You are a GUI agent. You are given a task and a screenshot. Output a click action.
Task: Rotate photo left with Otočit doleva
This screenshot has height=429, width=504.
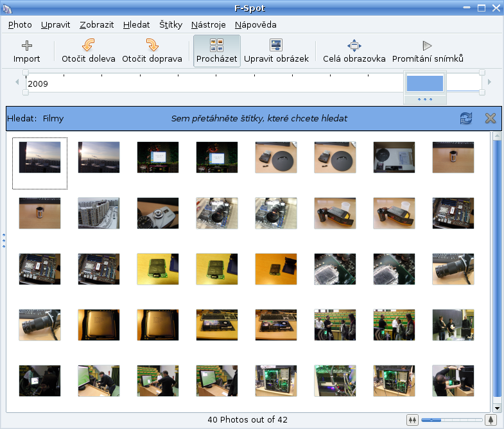tap(89, 51)
